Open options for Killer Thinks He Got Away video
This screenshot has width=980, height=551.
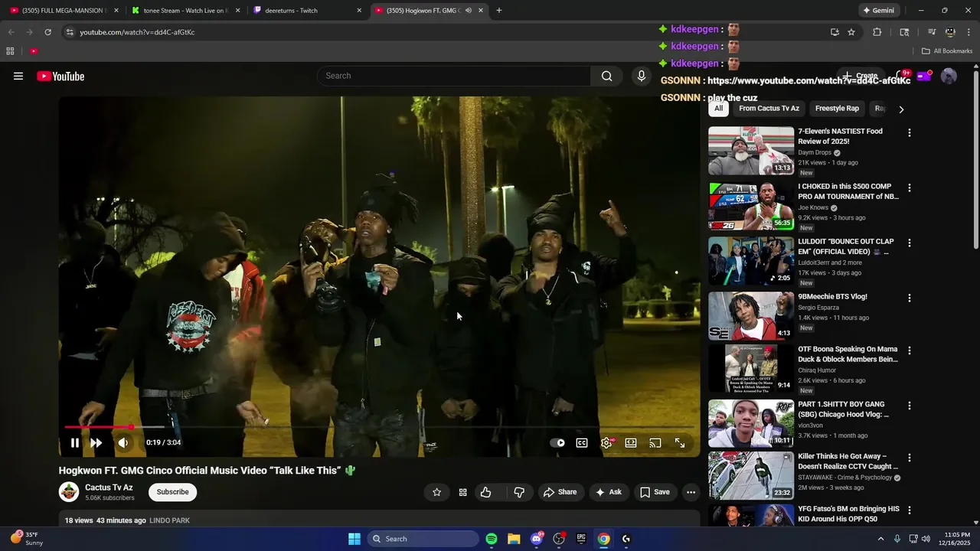click(910, 458)
